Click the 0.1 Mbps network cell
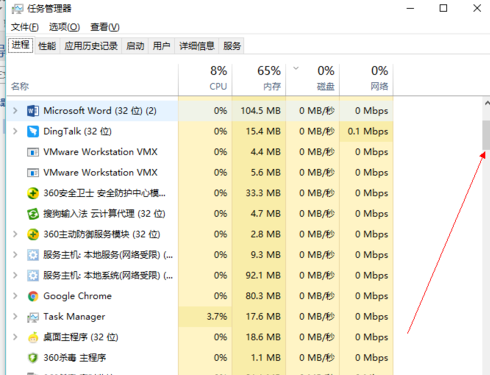 (x=366, y=131)
